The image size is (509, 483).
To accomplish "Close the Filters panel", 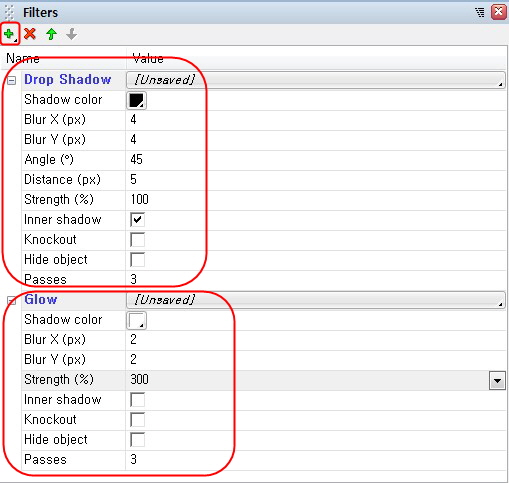I will coord(498,12).
